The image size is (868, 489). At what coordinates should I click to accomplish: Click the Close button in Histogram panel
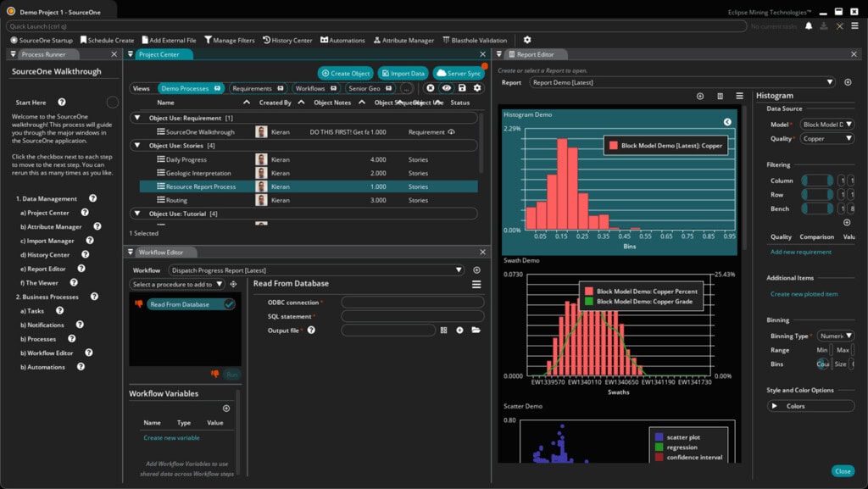pyautogui.click(x=843, y=471)
